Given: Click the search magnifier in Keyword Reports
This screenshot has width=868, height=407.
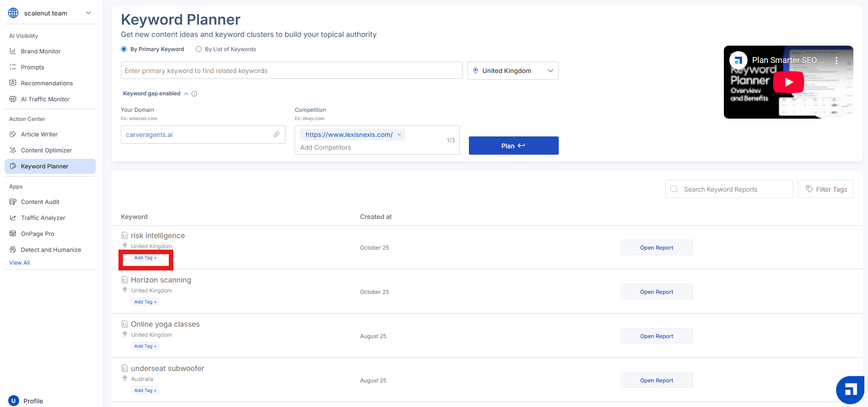Looking at the screenshot, I should tap(674, 189).
